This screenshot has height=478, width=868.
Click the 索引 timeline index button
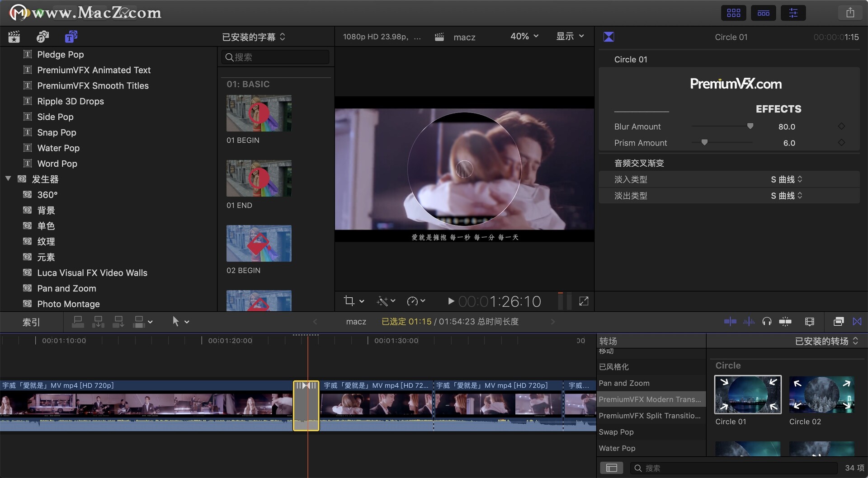31,322
